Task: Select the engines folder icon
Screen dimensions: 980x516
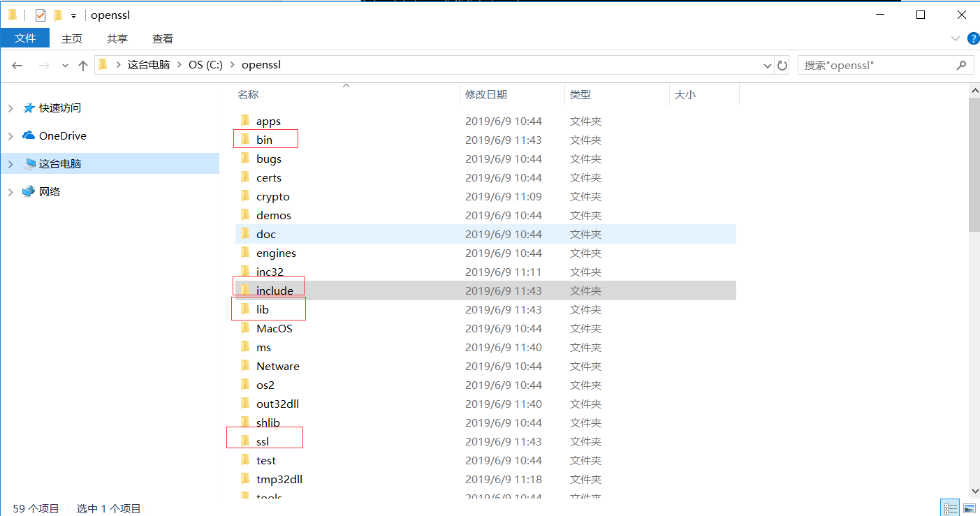Action: (x=245, y=253)
